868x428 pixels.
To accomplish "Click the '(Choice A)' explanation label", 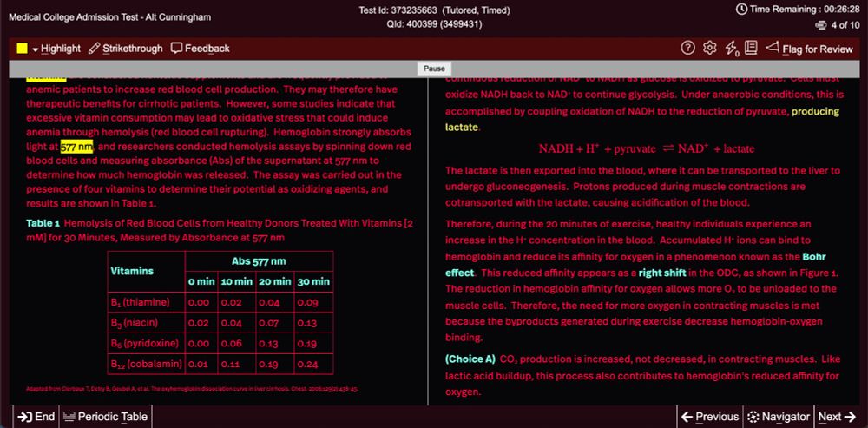I will tap(470, 359).
